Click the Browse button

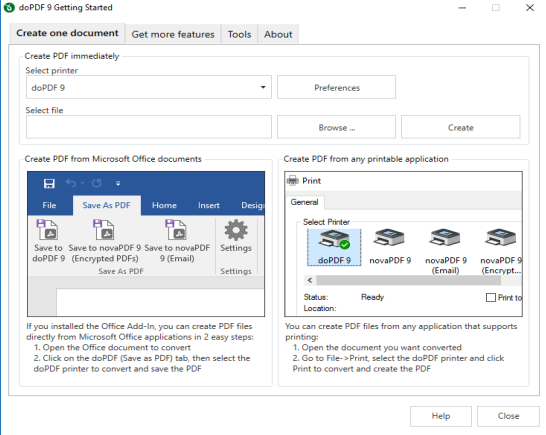(x=336, y=127)
